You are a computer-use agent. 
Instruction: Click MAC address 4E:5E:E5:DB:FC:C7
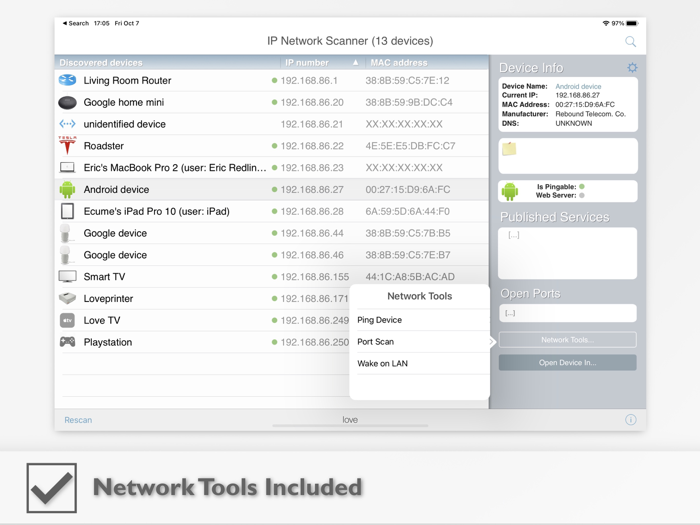pyautogui.click(x=410, y=146)
